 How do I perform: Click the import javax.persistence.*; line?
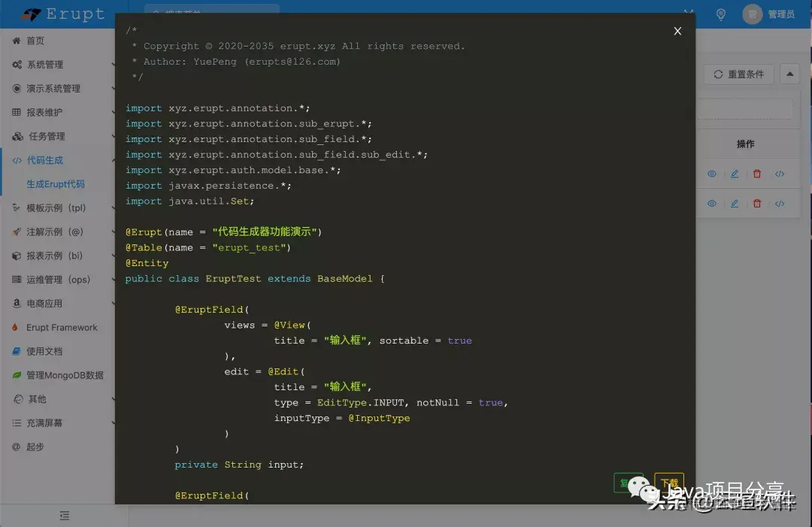[x=208, y=186]
